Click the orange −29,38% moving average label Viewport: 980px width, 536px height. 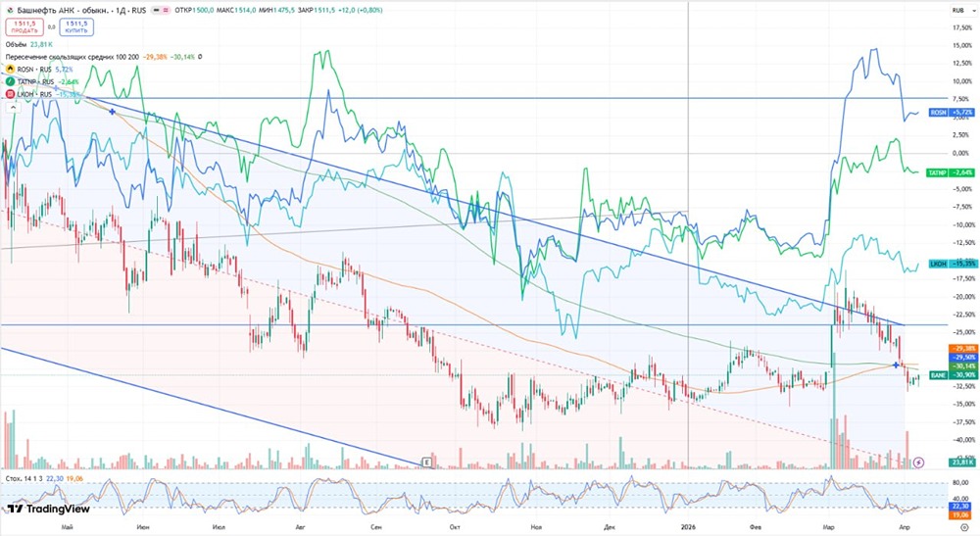click(x=962, y=349)
